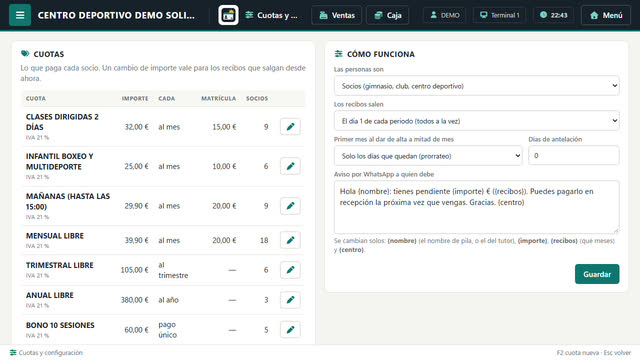Image resolution: width=640 pixels, height=360 pixels.
Task: Select Terminal 1 indicator
Action: tap(499, 15)
